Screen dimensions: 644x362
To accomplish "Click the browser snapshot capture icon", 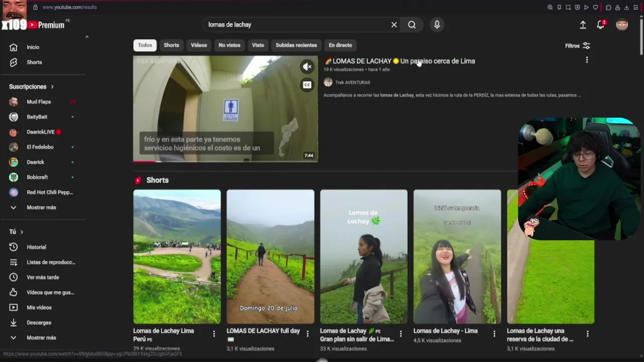I will [568, 7].
